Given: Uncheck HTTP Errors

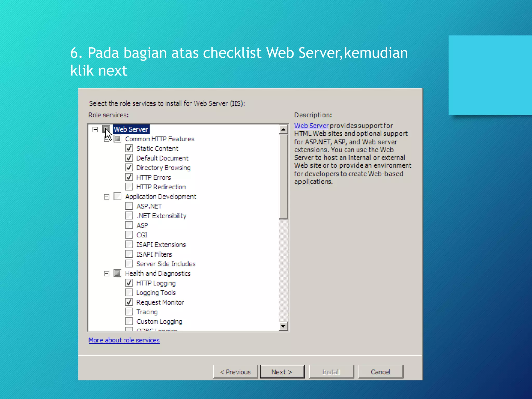Looking at the screenshot, I should click(129, 177).
